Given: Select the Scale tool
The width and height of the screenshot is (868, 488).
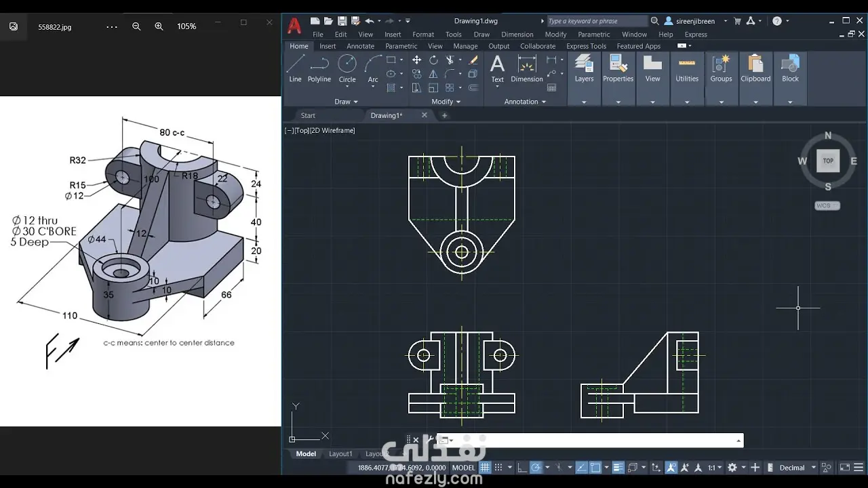Looking at the screenshot, I should (433, 88).
